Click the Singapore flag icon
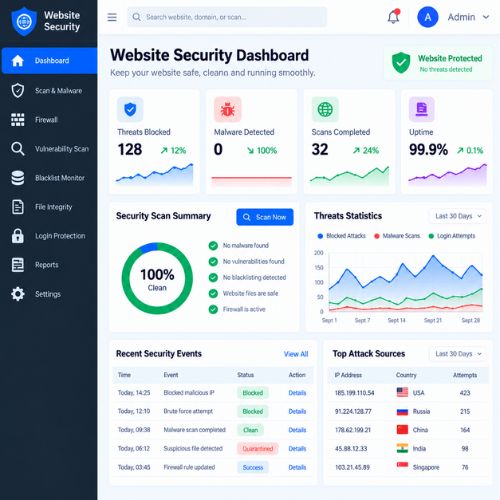 tap(402, 465)
